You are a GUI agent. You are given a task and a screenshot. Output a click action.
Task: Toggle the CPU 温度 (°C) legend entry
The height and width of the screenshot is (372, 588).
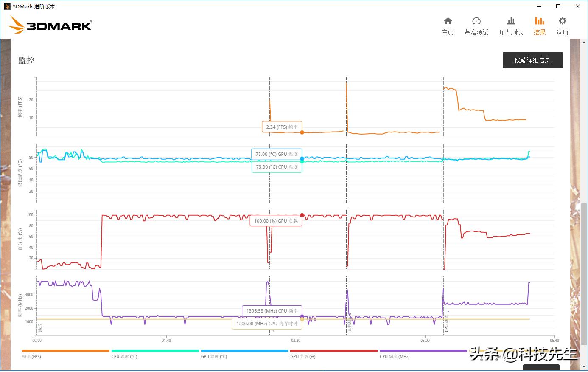155,354
